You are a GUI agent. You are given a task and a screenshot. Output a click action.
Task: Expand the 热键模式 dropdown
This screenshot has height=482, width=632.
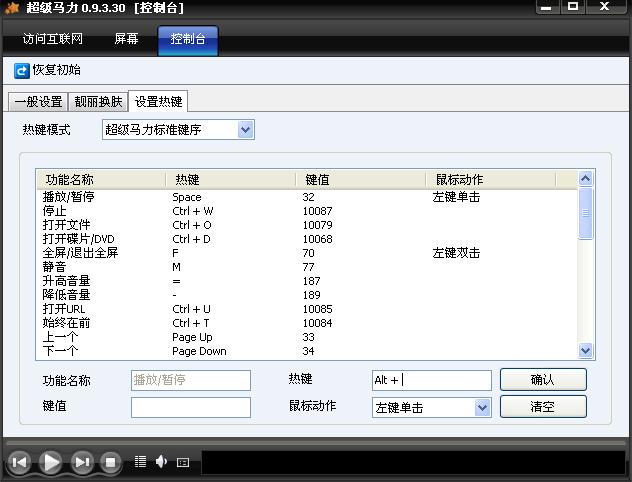click(245, 130)
